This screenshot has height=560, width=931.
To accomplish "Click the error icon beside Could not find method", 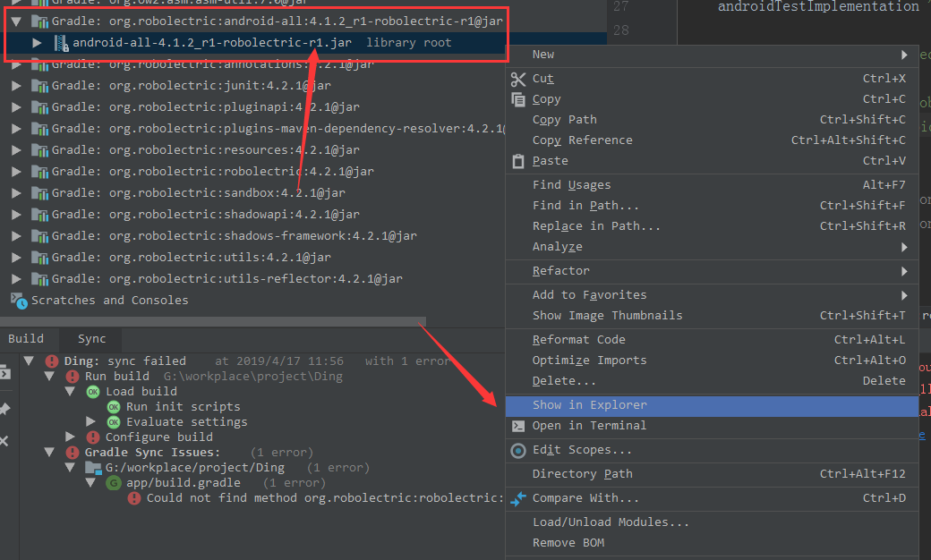I will click(x=134, y=498).
